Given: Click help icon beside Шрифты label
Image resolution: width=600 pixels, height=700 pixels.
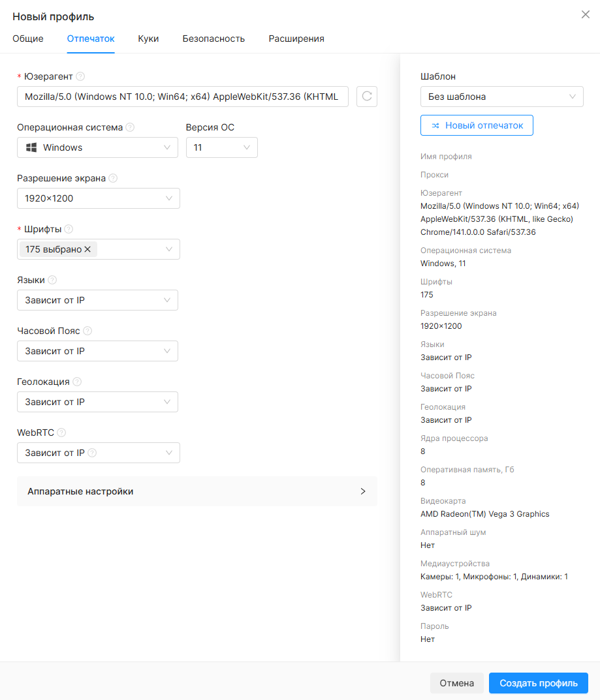Looking at the screenshot, I should (69, 229).
